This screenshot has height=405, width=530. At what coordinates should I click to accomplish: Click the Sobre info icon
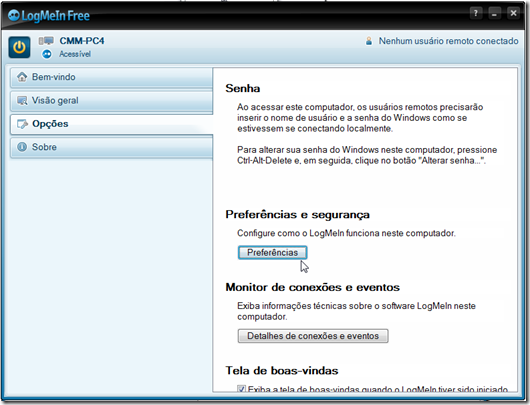pyautogui.click(x=22, y=147)
